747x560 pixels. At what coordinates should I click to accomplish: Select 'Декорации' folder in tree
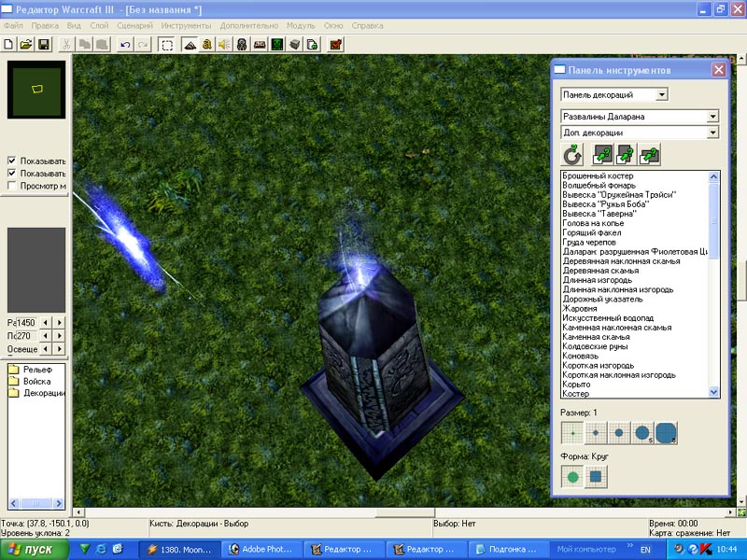pyautogui.click(x=36, y=393)
